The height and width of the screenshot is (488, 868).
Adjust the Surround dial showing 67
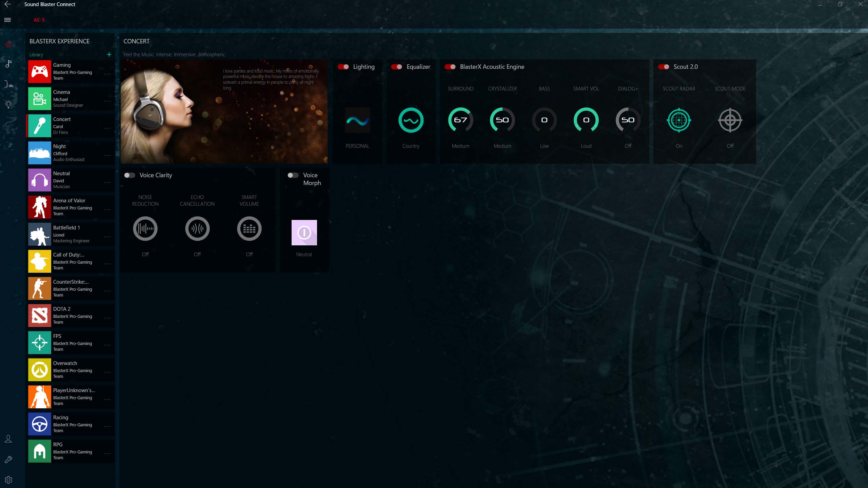point(460,120)
